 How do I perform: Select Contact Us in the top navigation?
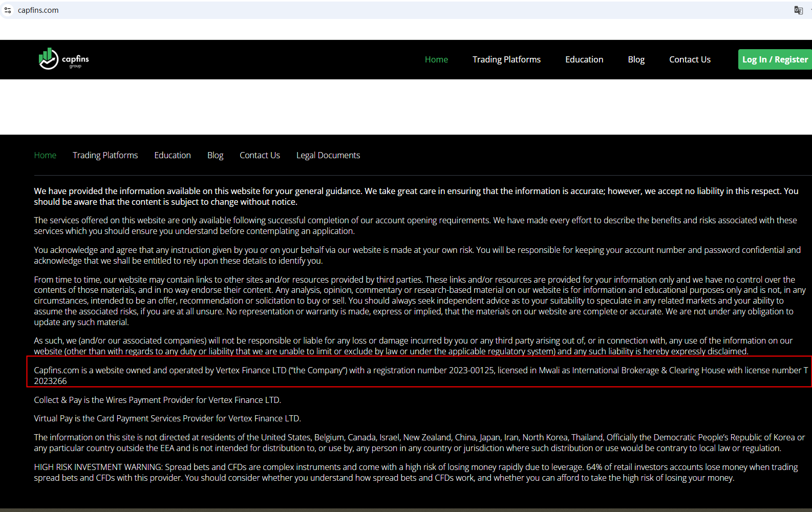(690, 59)
